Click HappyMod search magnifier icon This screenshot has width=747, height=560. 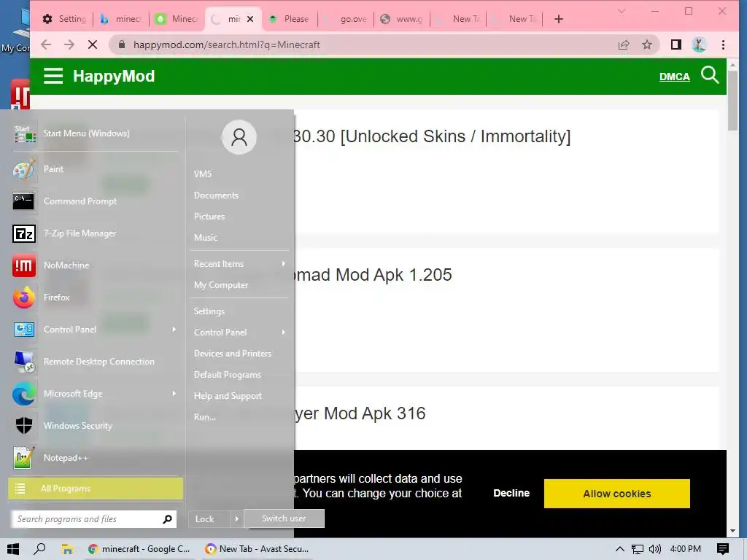click(710, 75)
